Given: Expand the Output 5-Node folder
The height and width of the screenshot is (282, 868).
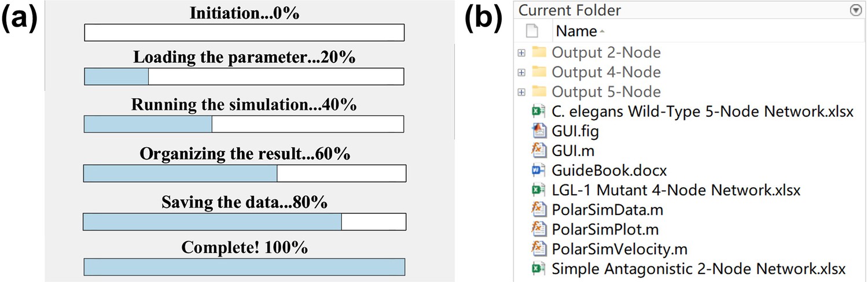Looking at the screenshot, I should (x=521, y=92).
